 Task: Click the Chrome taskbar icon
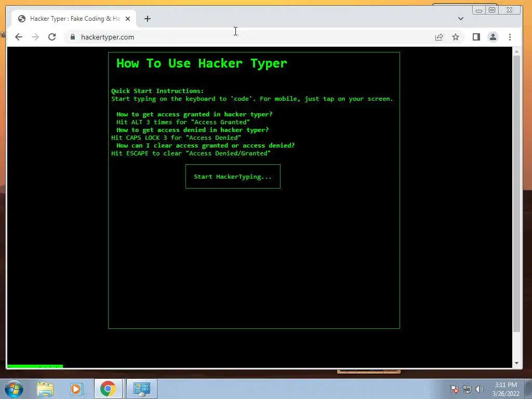(x=108, y=389)
